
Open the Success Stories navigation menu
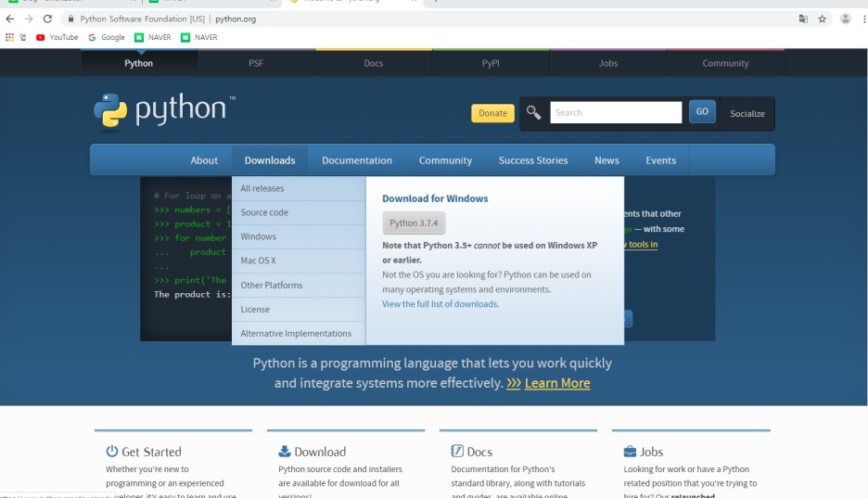click(533, 160)
